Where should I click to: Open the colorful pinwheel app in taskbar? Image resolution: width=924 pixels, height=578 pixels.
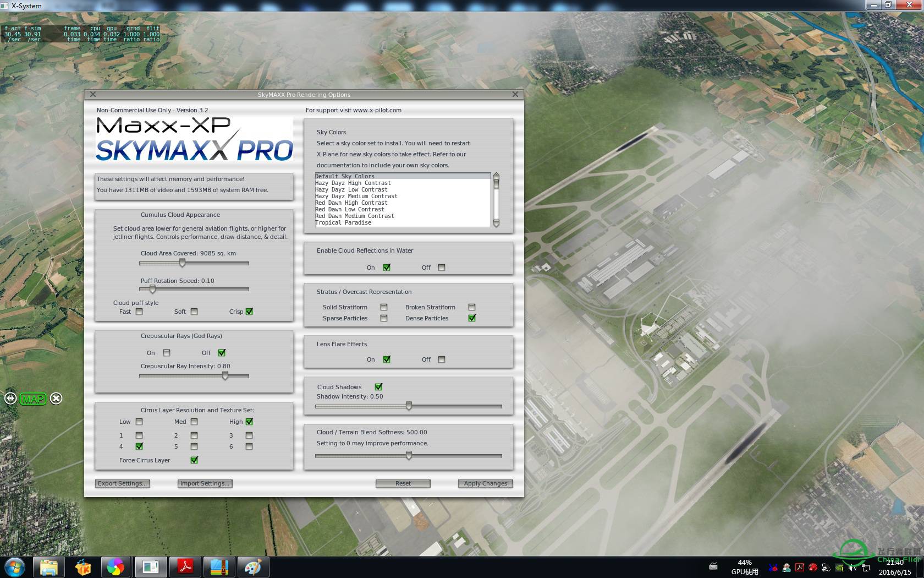coord(116,567)
